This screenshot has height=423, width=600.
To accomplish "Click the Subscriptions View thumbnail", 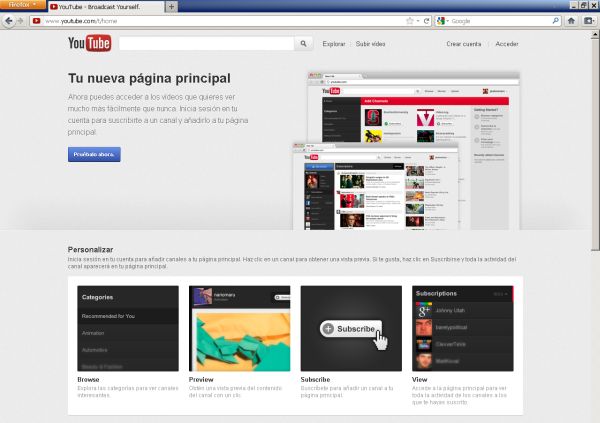I will tap(463, 328).
